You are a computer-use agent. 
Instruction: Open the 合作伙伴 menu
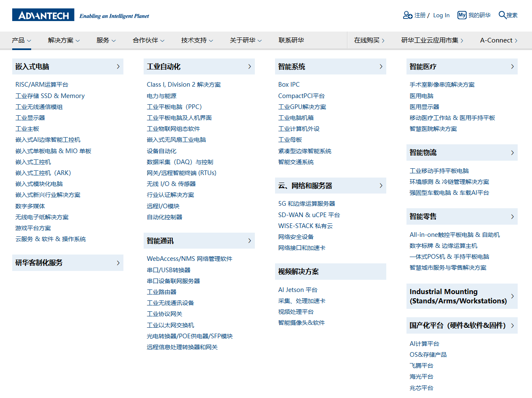point(148,40)
